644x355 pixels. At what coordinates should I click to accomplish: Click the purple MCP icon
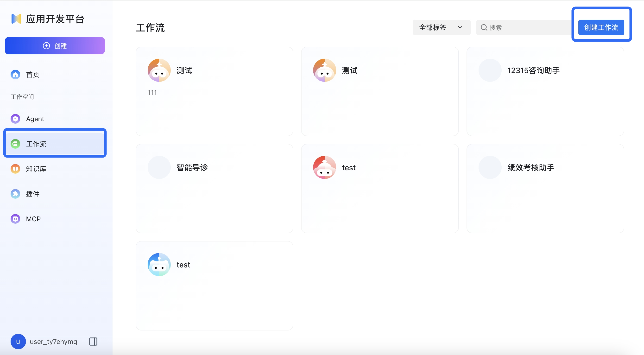[15, 219]
